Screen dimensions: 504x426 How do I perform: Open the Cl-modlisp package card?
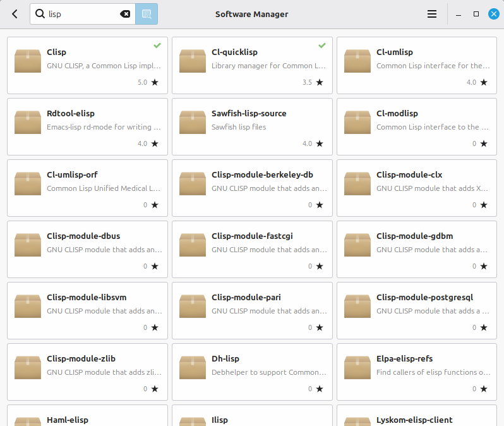click(417, 127)
